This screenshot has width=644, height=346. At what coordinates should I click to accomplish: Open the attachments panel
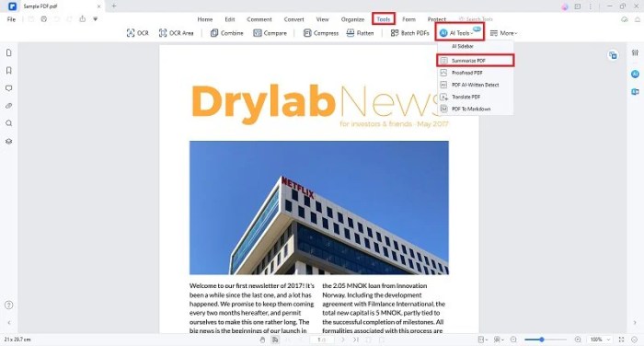point(8,106)
